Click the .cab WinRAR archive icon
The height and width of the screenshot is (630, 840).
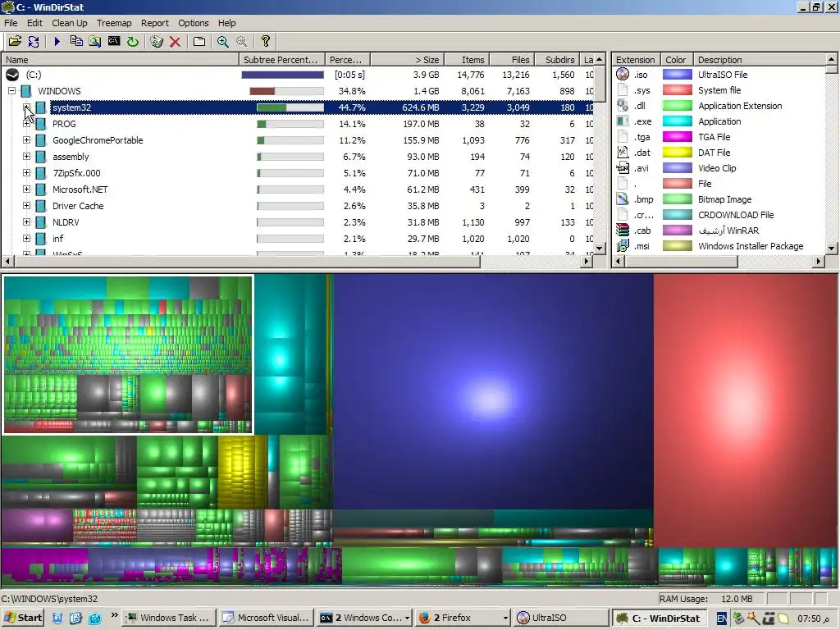pyautogui.click(x=623, y=231)
